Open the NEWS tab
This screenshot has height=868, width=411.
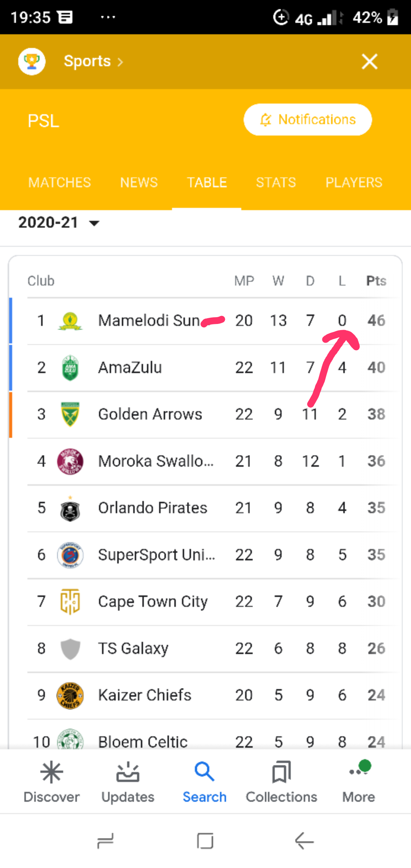tap(139, 182)
